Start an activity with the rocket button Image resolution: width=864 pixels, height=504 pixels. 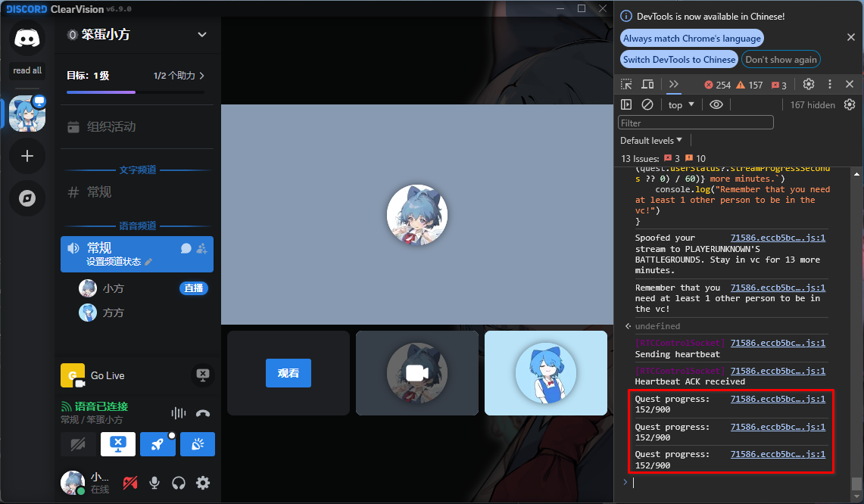pyautogui.click(x=158, y=444)
